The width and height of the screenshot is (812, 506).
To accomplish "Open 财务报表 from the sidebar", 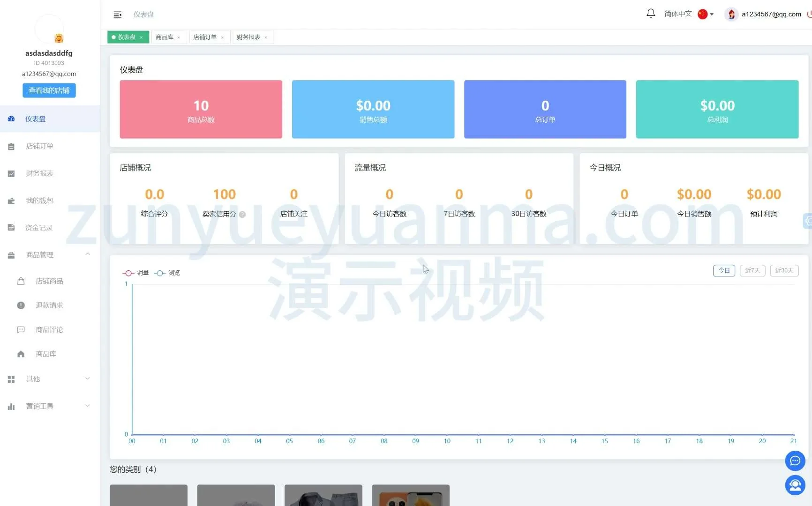I will tap(39, 173).
